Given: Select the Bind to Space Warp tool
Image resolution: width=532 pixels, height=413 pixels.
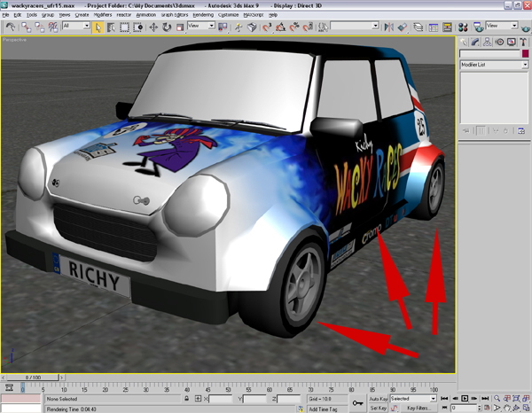Looking at the screenshot, I should (52, 27).
